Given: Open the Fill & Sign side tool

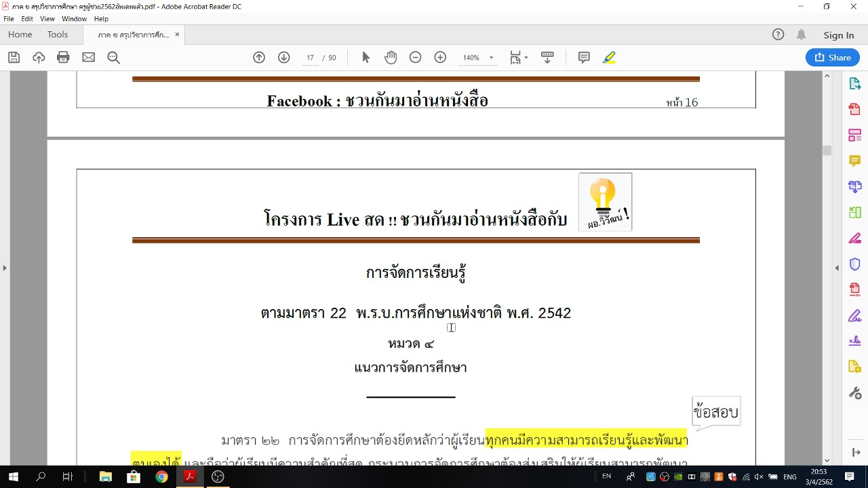Looking at the screenshot, I should click(854, 315).
